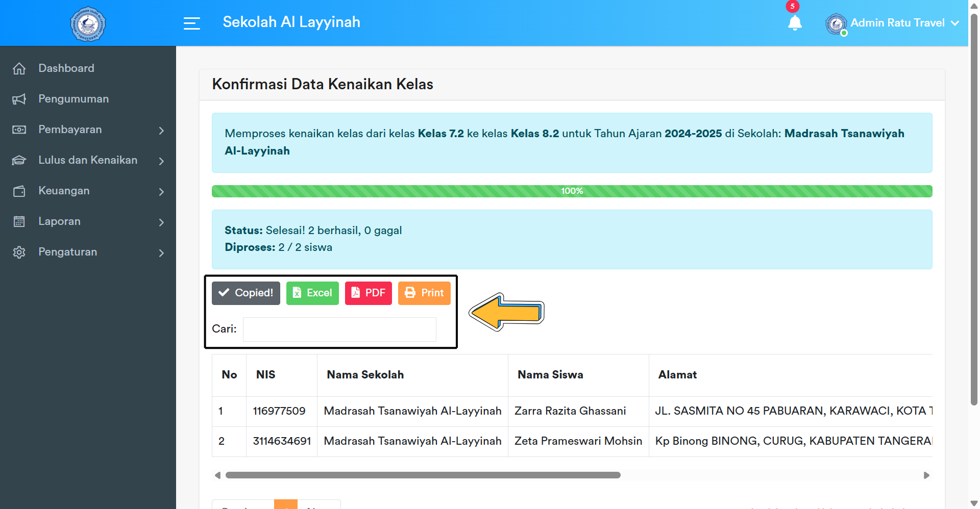This screenshot has height=509, width=980.
Task: Click the green 100% progress bar
Action: click(572, 191)
